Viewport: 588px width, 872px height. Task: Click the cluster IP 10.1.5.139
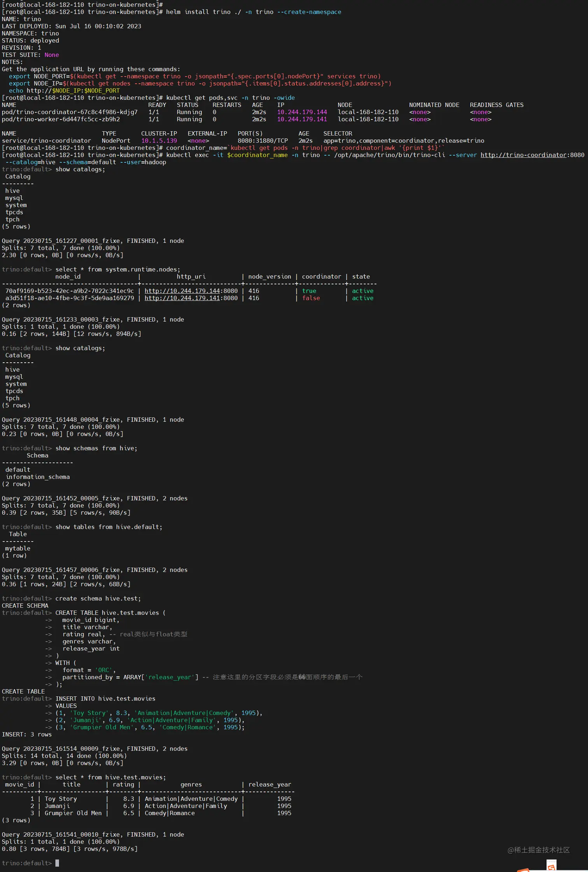pyautogui.click(x=159, y=140)
